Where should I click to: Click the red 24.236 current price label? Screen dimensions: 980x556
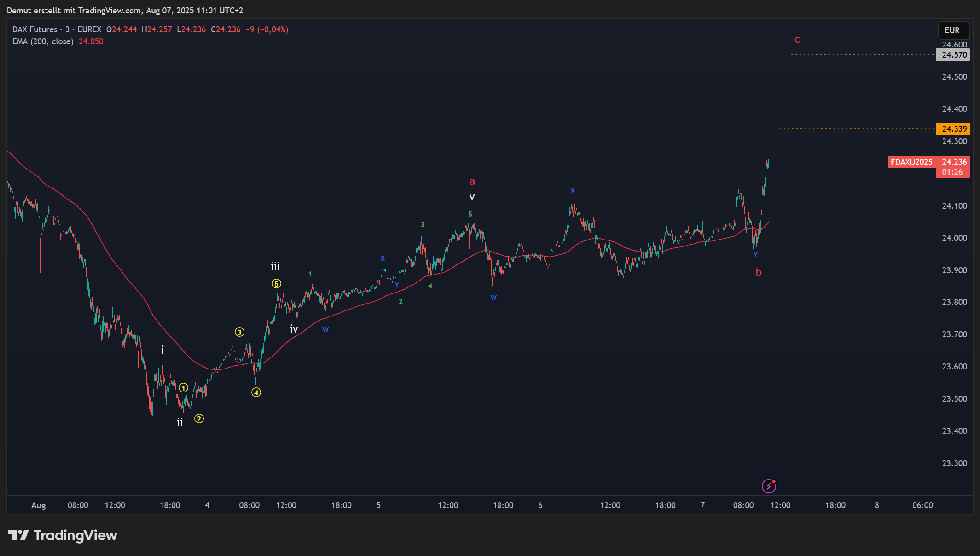pos(954,162)
